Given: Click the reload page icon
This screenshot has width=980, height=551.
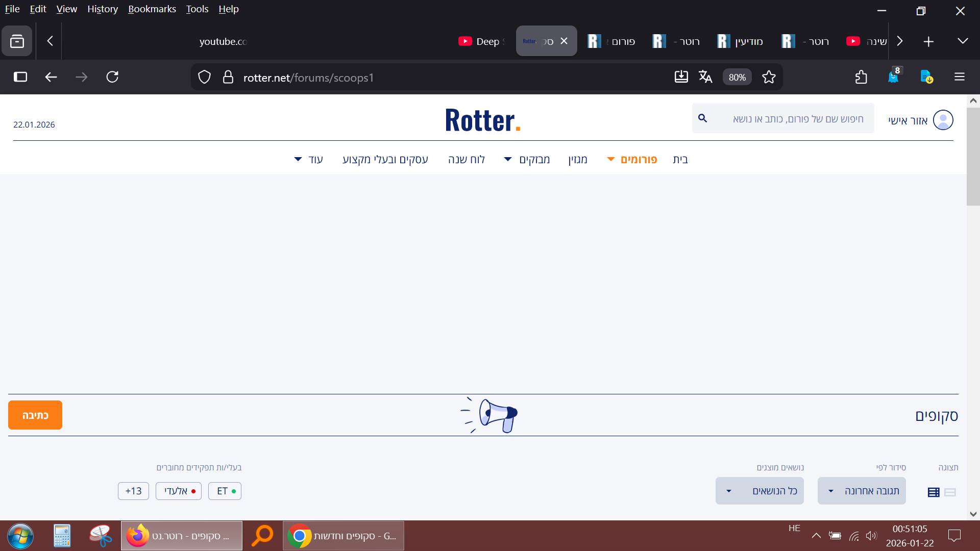Looking at the screenshot, I should 112,77.
